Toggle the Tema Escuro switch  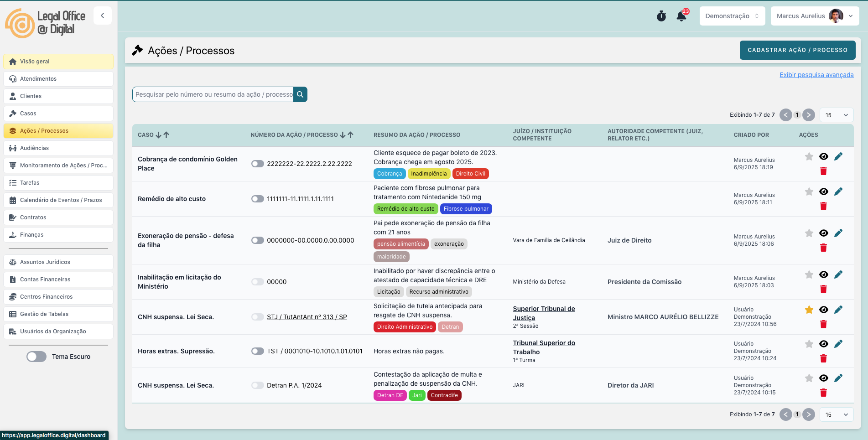pos(36,357)
